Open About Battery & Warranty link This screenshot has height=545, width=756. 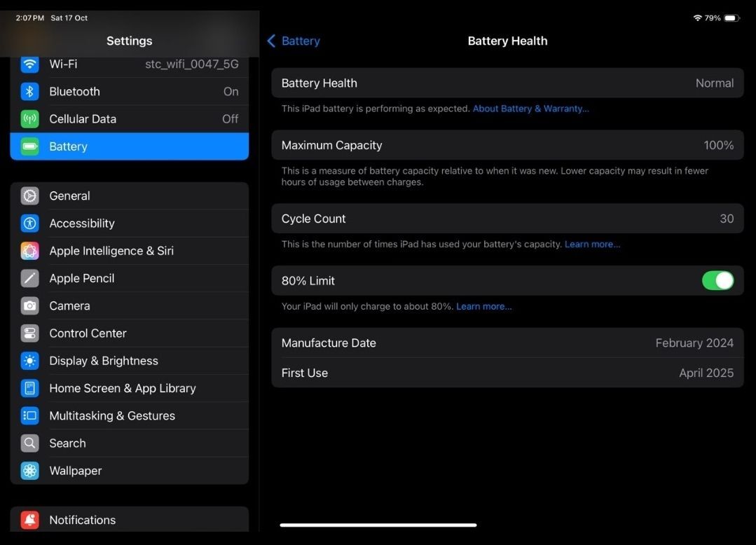point(530,109)
